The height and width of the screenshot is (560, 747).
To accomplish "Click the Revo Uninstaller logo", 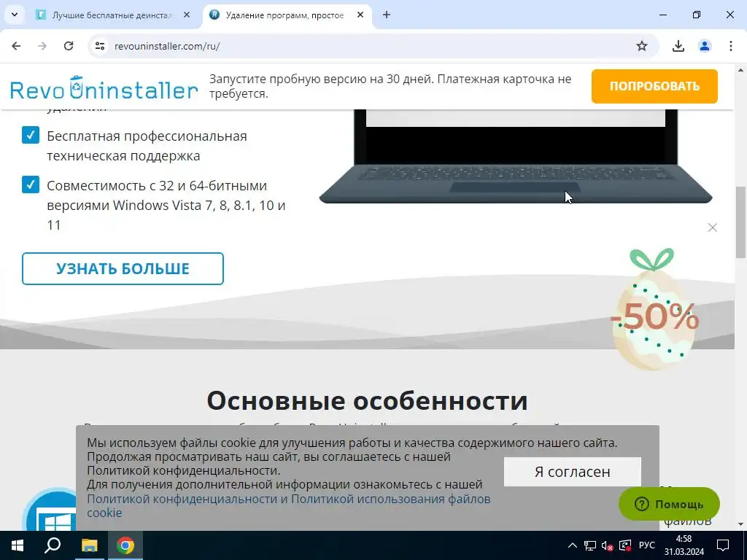I will coord(104,87).
